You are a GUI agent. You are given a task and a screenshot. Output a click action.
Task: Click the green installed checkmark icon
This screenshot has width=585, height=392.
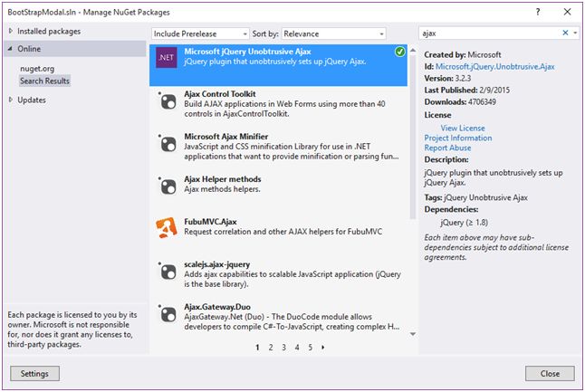(400, 52)
